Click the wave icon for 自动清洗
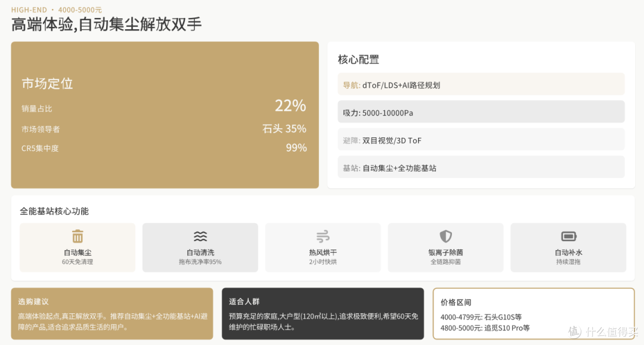The height and width of the screenshot is (345, 644). (200, 236)
